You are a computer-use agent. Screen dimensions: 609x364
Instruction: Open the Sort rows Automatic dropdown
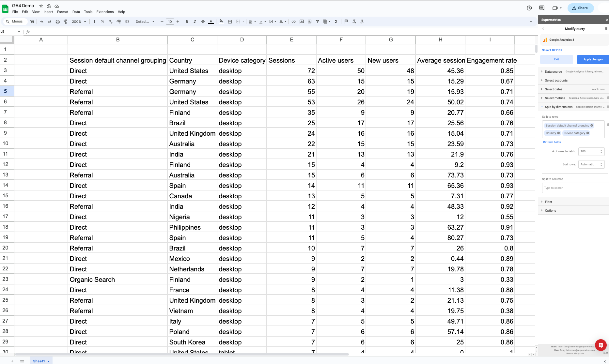click(591, 164)
